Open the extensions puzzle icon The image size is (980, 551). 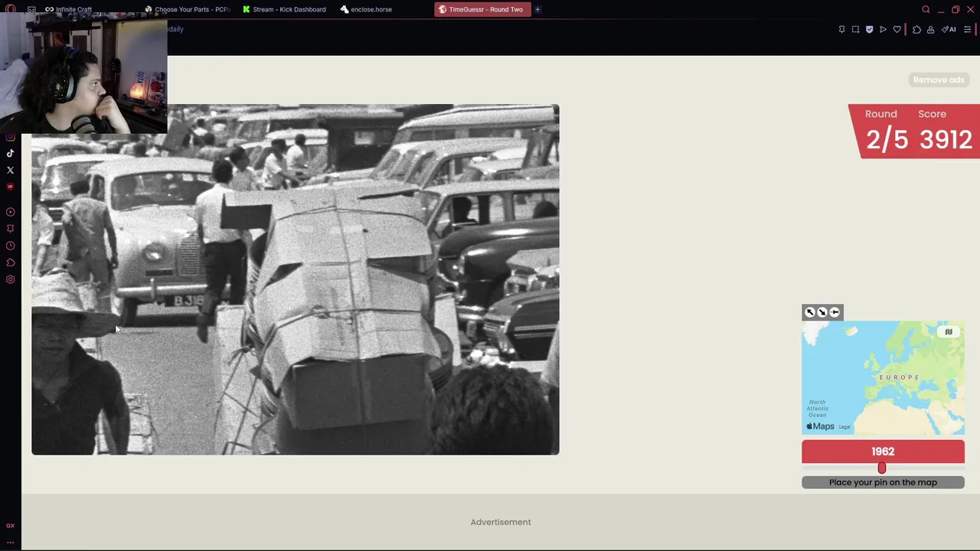(x=916, y=29)
